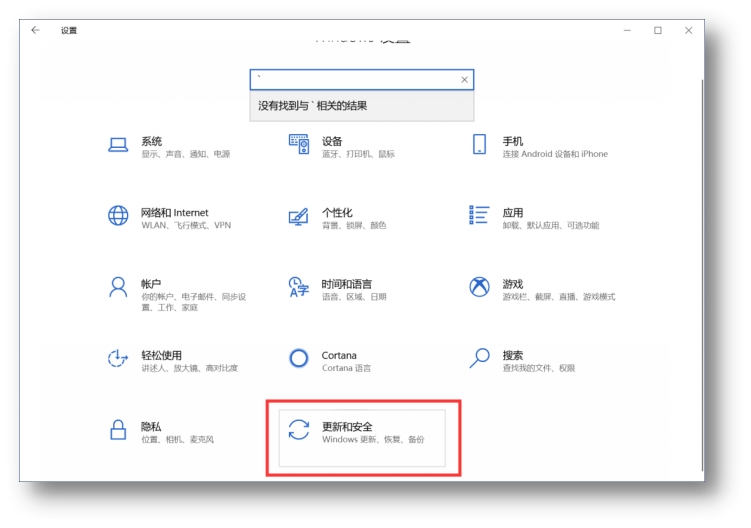Click 查找我的文件、权限 description

point(539,368)
